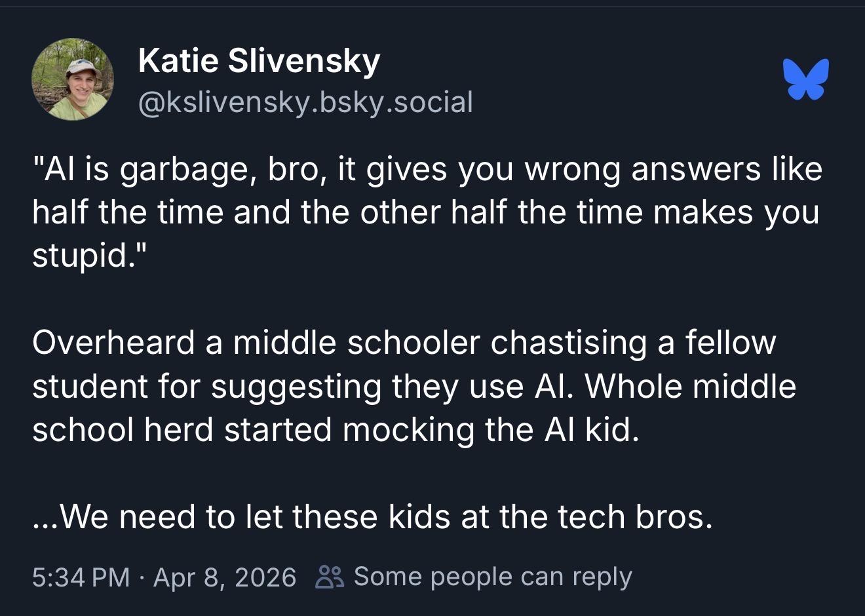The height and width of the screenshot is (616, 865).
Task: Click the display name Katie Slivensky
Action: coord(259,61)
